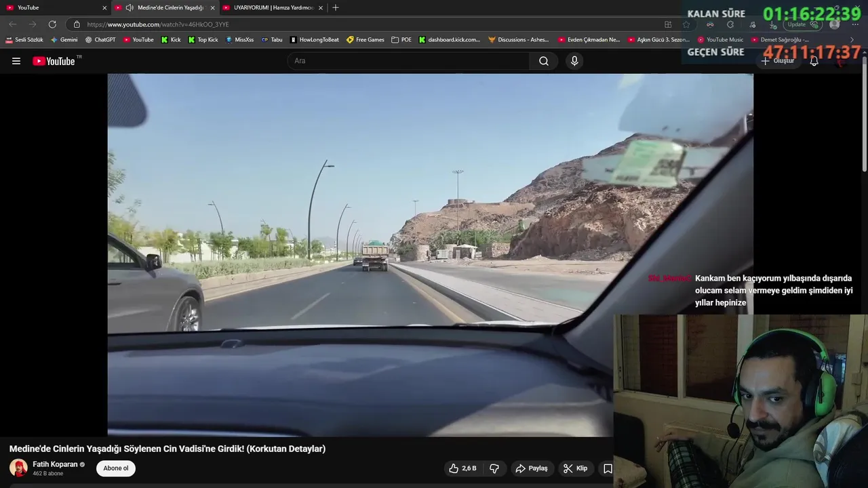
Task: Mute tab via speaker icon
Action: tap(130, 7)
